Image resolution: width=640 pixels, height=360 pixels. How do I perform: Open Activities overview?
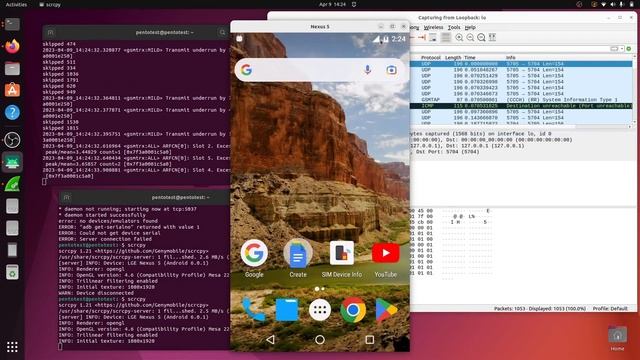coord(16,4)
